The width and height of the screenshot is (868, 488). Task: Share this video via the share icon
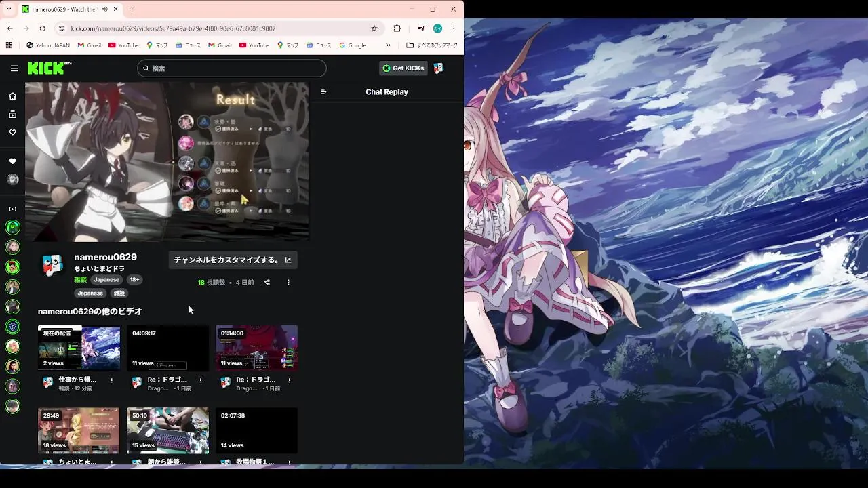[x=267, y=283]
